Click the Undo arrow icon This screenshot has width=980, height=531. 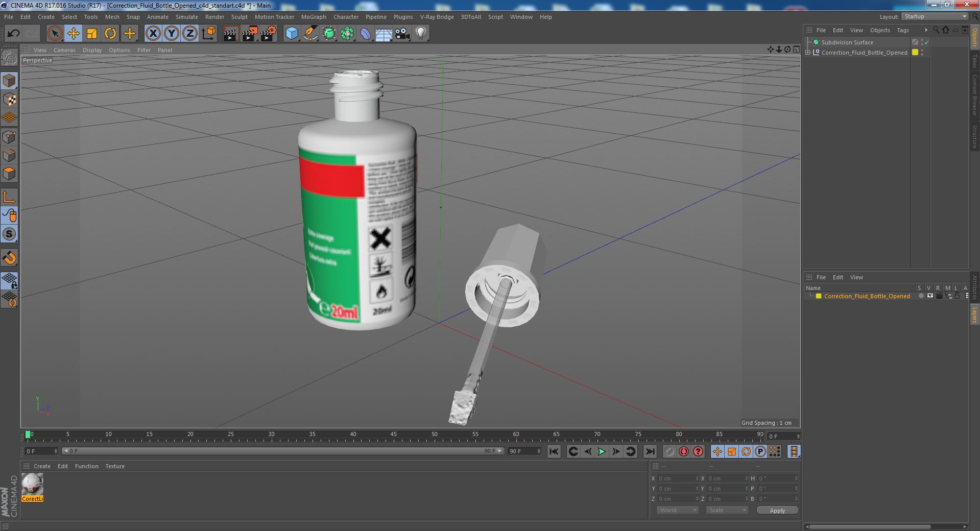(13, 34)
